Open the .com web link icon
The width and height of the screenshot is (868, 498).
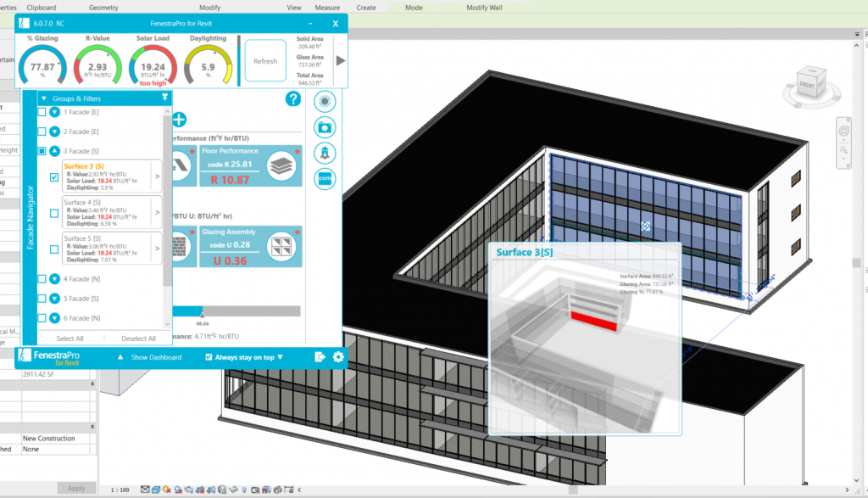[x=325, y=178]
